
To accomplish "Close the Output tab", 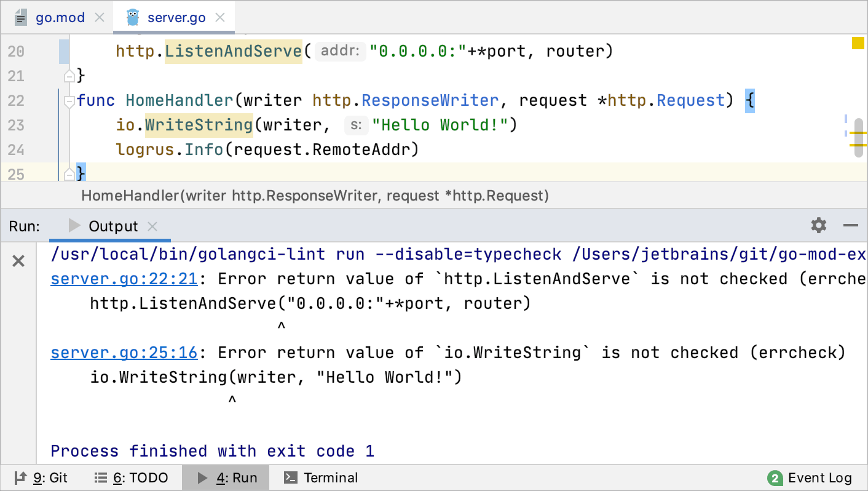I will click(x=153, y=226).
